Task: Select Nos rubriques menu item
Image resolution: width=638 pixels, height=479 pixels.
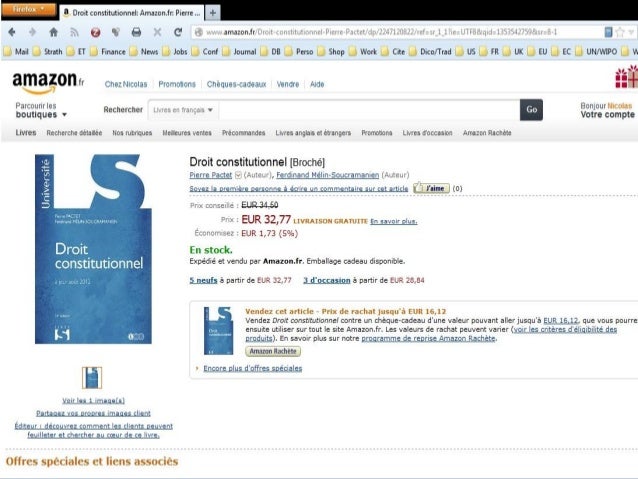Action: click(132, 133)
